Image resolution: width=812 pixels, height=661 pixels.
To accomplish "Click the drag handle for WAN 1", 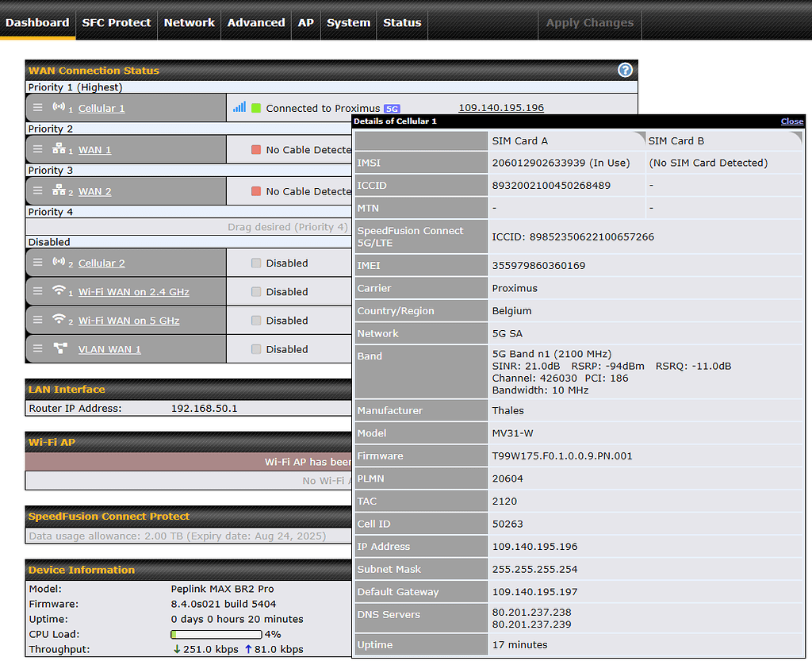I will (x=36, y=148).
